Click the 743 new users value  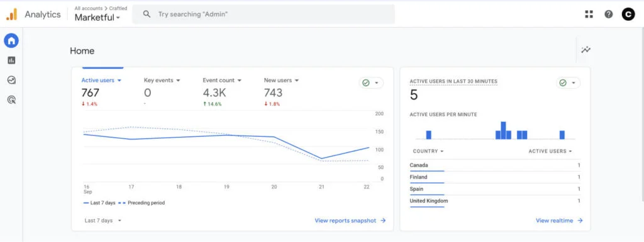click(273, 92)
